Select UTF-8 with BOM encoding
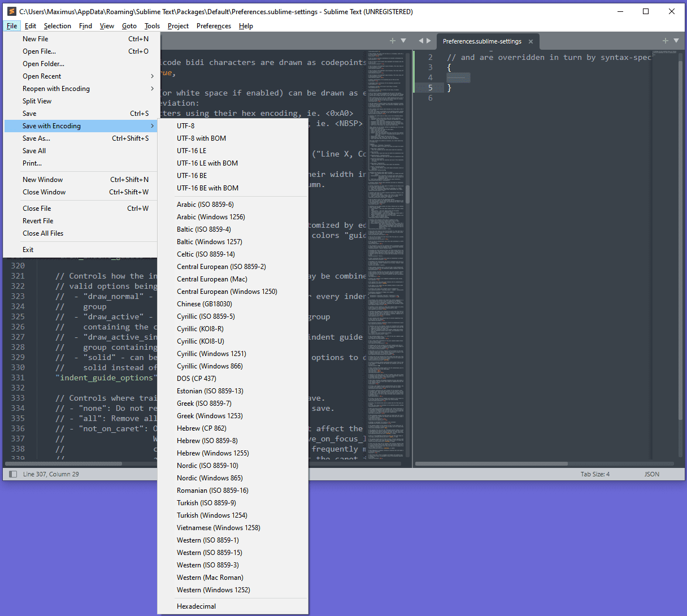This screenshot has width=687, height=616. tap(233, 138)
